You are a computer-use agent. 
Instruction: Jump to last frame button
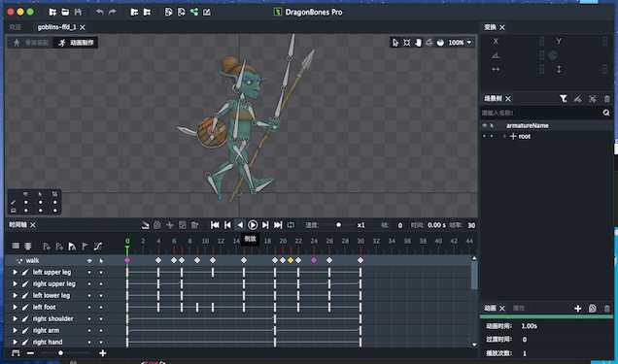[x=278, y=225]
